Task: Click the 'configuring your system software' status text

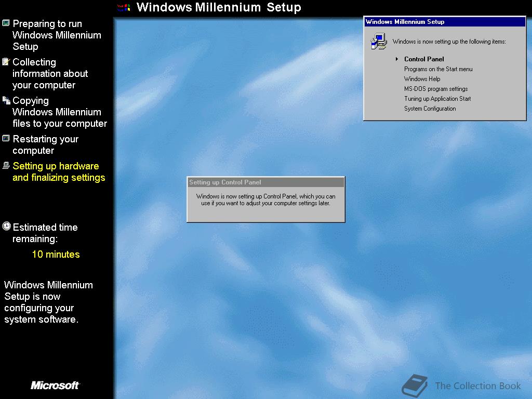Action: pos(48,302)
